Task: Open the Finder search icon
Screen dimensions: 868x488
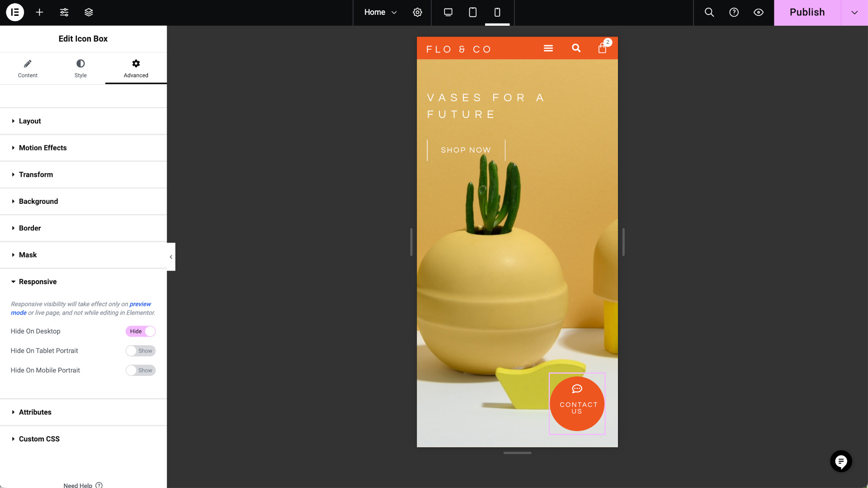Action: click(709, 12)
